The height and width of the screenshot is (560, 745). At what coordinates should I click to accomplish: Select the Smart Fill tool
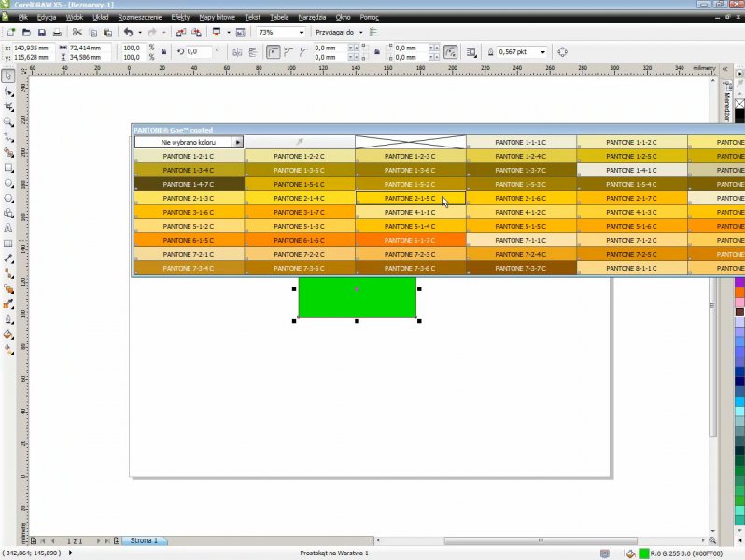[x=8, y=152]
